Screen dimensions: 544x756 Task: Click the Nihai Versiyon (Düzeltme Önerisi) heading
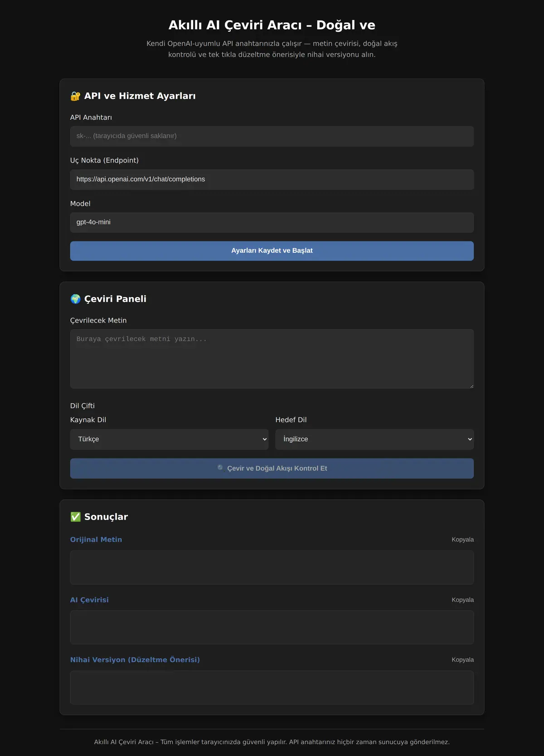point(135,660)
